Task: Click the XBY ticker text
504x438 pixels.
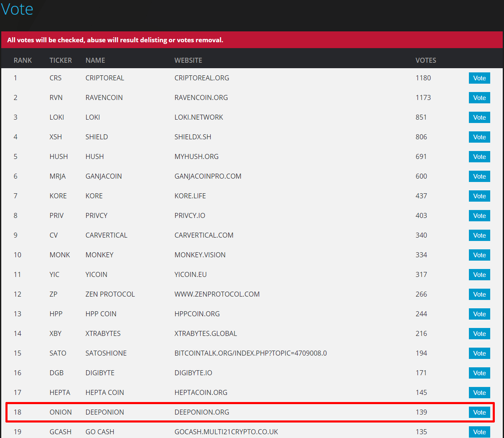Action: (x=55, y=333)
